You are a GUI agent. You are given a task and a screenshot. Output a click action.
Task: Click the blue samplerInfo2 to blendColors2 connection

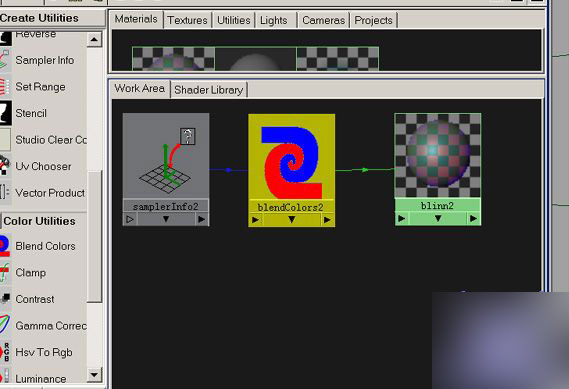point(229,170)
